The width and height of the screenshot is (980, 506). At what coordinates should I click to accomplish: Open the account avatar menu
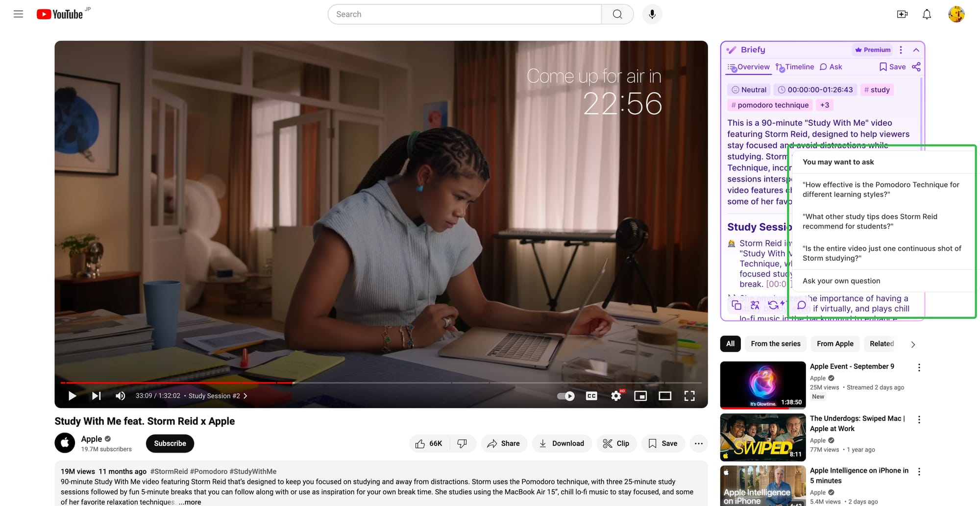(956, 14)
